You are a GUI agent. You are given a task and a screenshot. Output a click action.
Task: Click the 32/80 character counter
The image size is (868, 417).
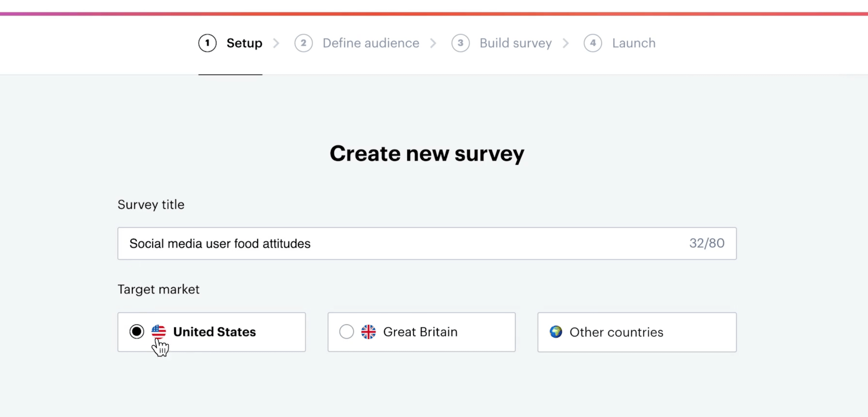coord(707,243)
